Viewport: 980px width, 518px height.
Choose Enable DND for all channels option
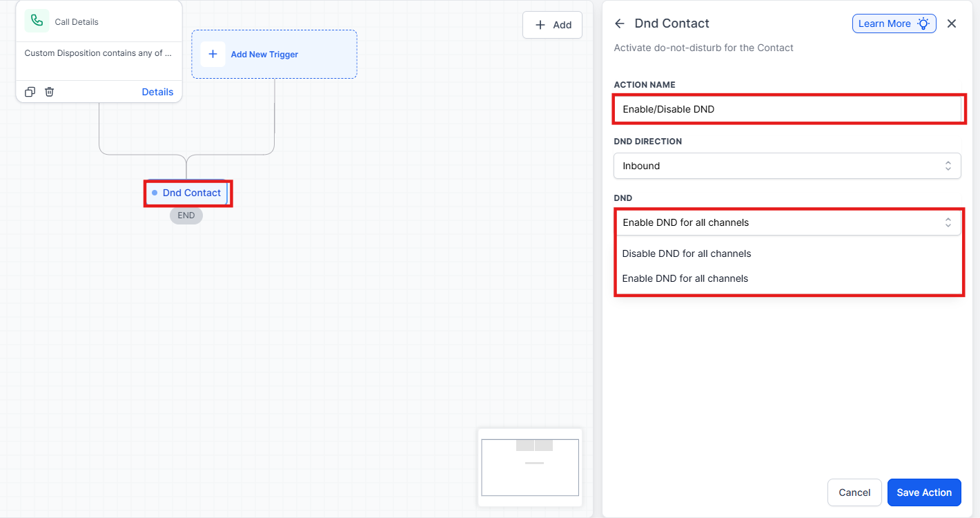point(685,278)
